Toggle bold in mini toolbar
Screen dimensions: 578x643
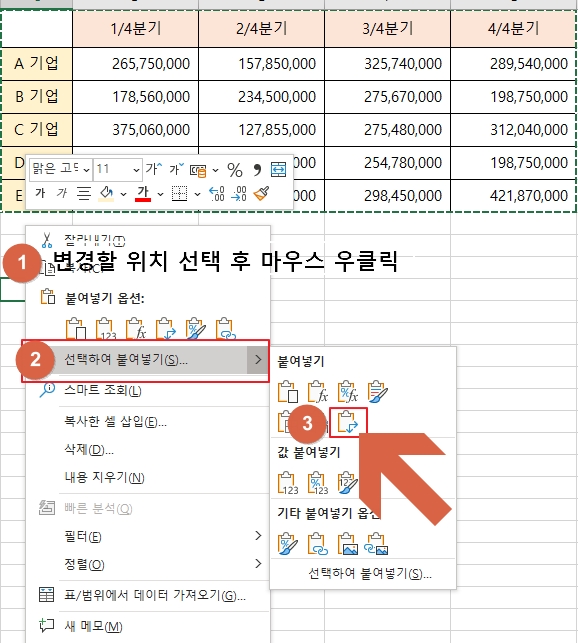click(40, 193)
